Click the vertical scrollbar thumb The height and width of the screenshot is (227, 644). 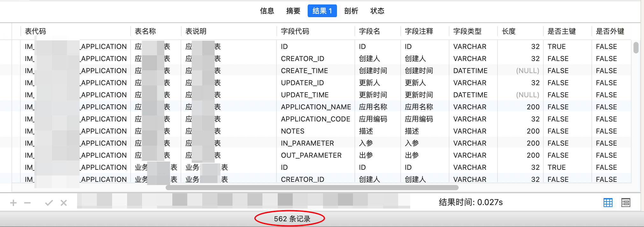(x=636, y=48)
